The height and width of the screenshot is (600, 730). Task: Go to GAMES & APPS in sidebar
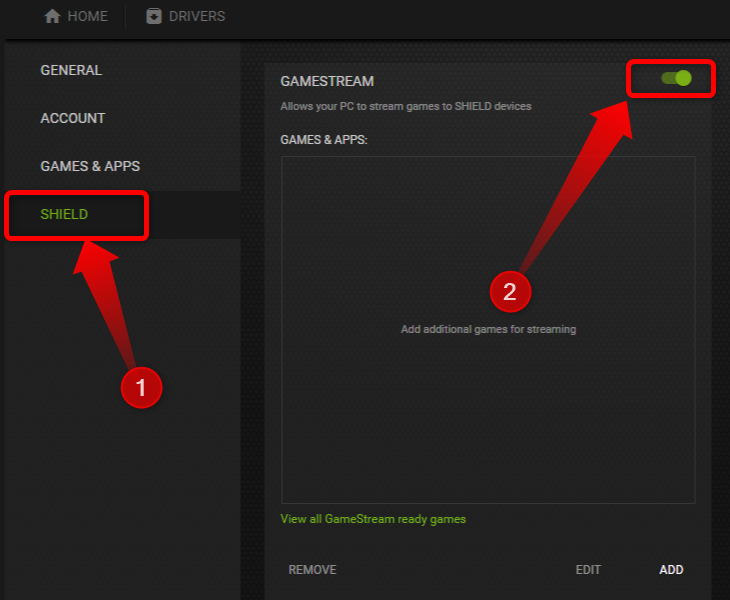click(x=90, y=166)
